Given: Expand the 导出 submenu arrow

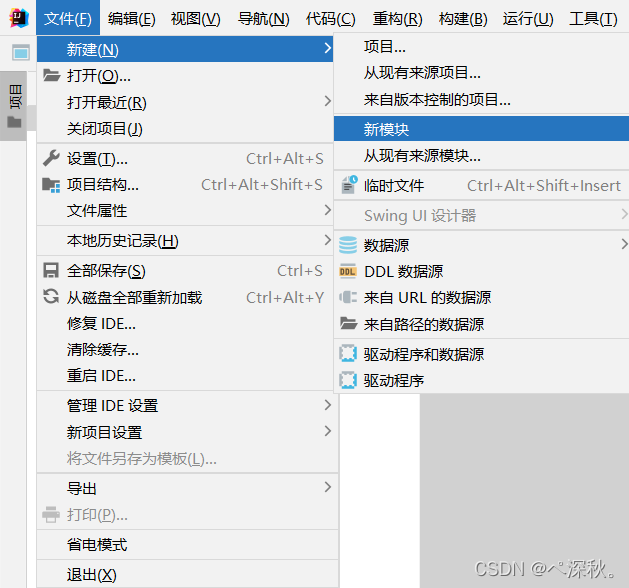Looking at the screenshot, I should coord(327,487).
